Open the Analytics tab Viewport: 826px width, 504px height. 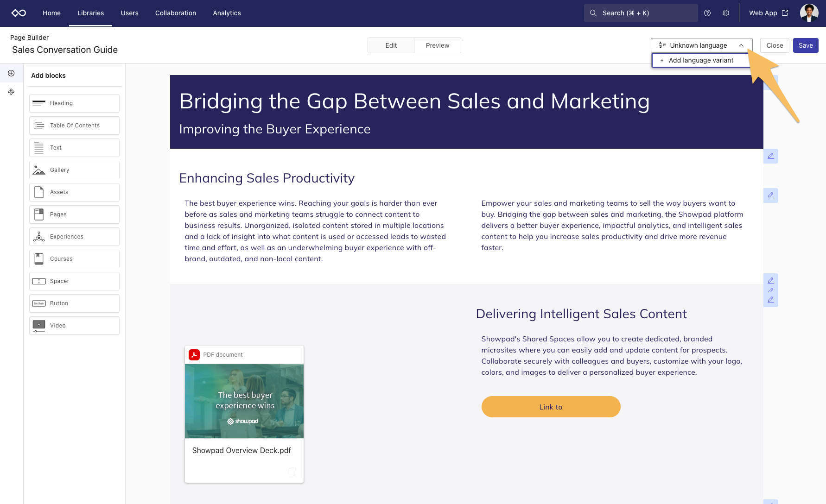coord(227,13)
